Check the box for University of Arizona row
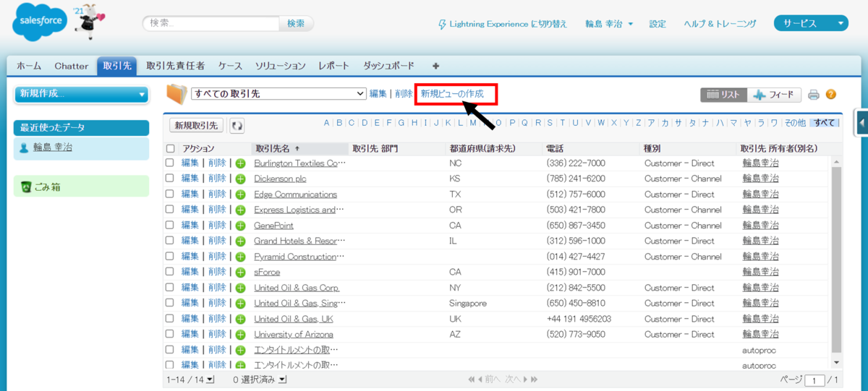This screenshot has height=391, width=868. point(170,335)
